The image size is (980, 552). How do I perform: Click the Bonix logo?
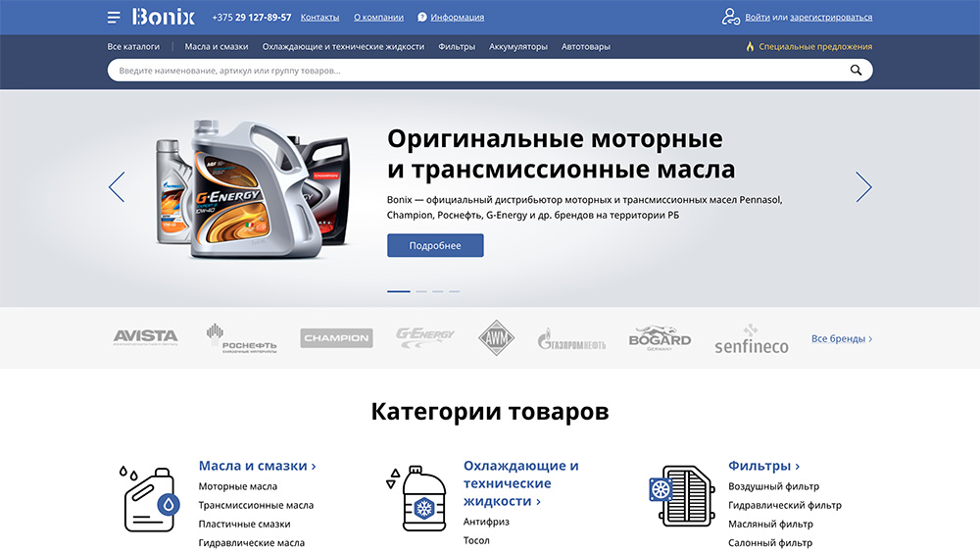coord(164,17)
